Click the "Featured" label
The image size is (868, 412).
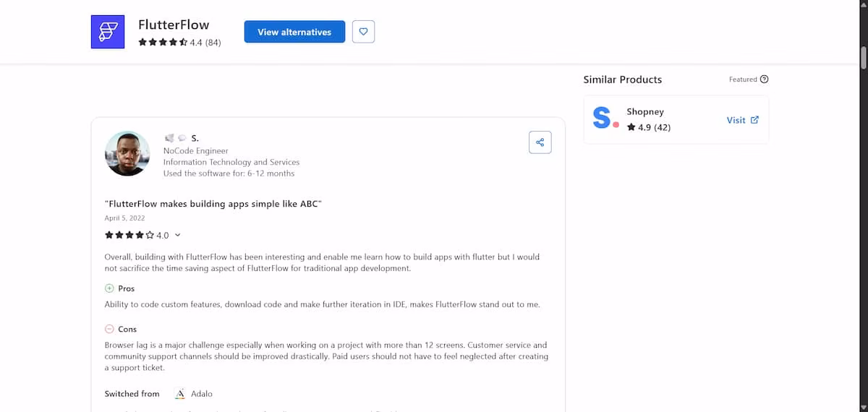pos(743,80)
